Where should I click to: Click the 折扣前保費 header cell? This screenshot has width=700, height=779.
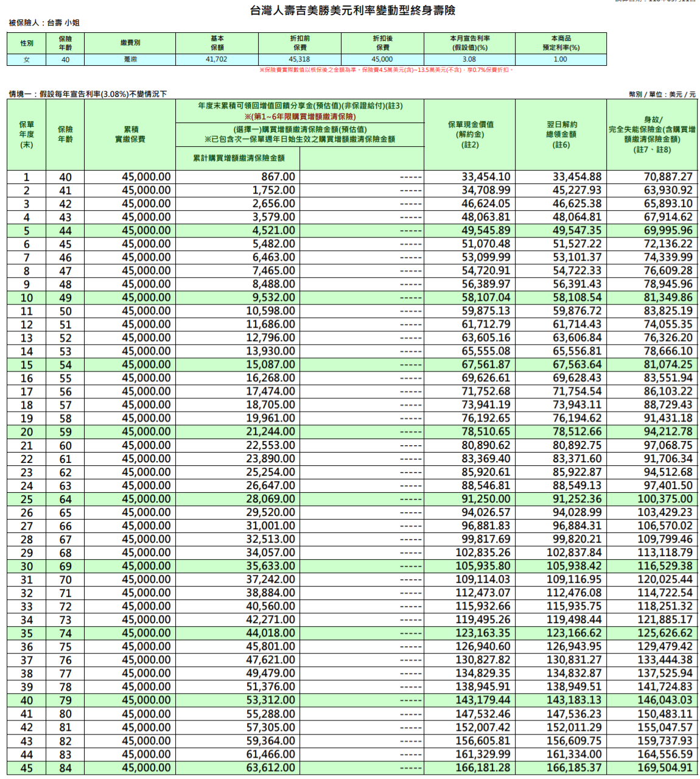click(x=300, y=43)
